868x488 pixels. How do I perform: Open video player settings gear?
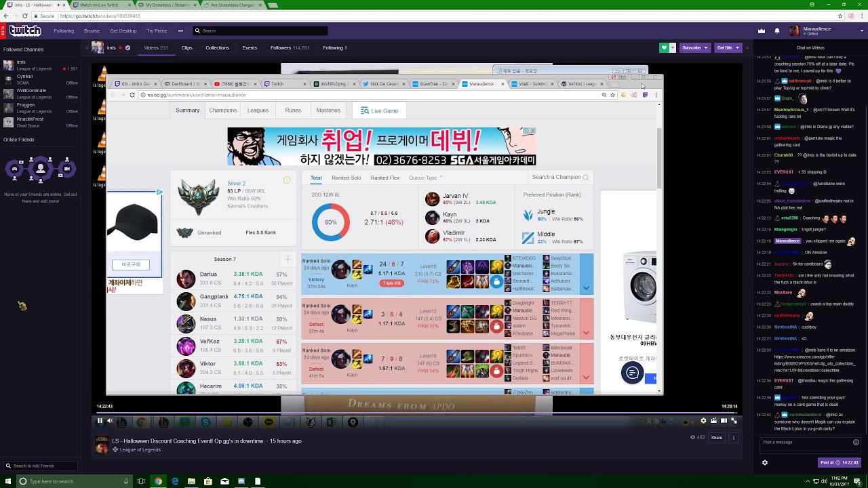pyautogui.click(x=703, y=421)
